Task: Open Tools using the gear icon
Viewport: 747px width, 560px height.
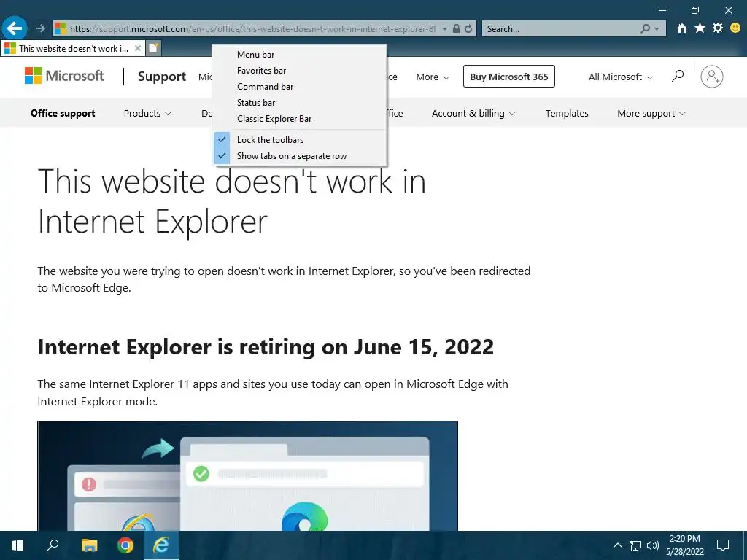Action: [x=718, y=28]
